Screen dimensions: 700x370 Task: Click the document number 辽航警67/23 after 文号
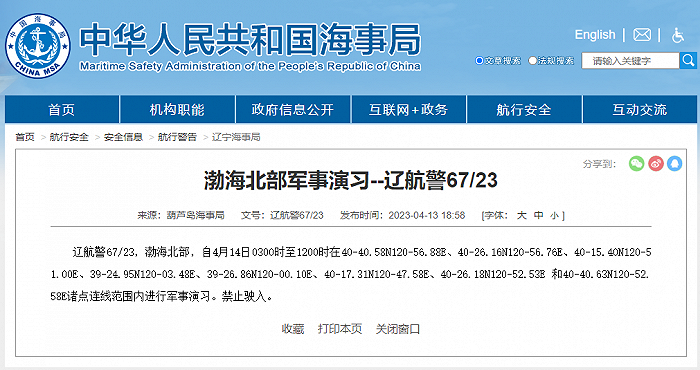[x=296, y=216]
